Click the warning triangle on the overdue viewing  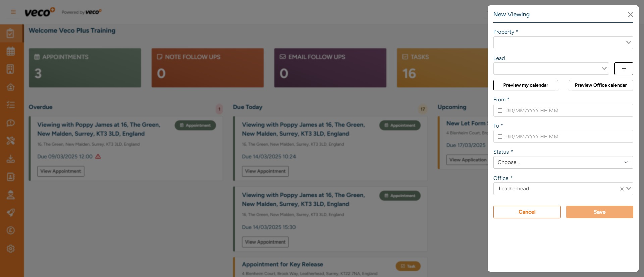pyautogui.click(x=98, y=156)
